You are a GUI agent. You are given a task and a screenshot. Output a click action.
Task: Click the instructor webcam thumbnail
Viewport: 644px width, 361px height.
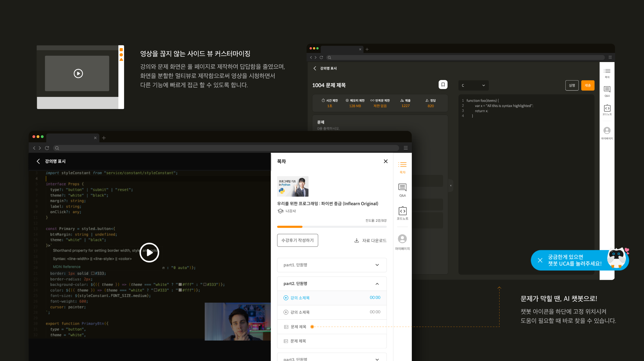click(237, 322)
